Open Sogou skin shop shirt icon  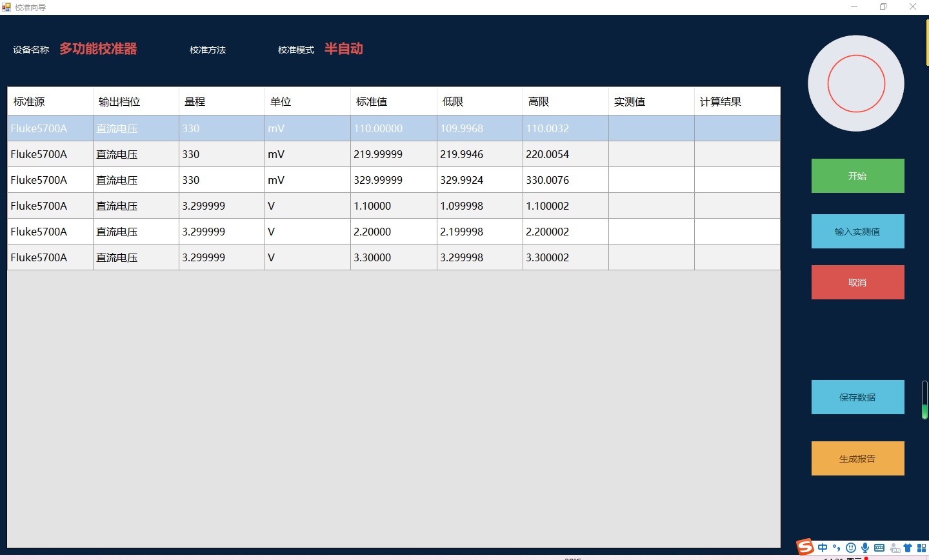(x=908, y=548)
